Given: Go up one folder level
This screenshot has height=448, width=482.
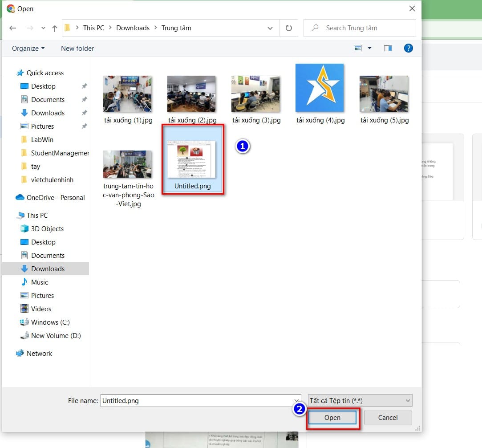Looking at the screenshot, I should pos(55,29).
